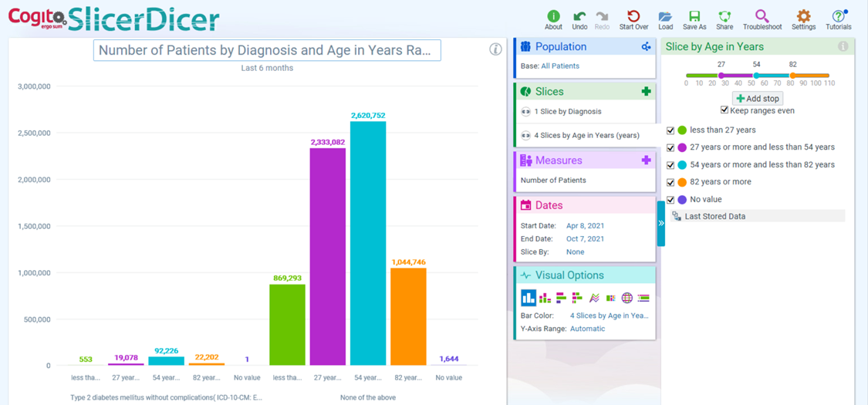The image size is (868, 405).
Task: Add a measure using purple plus icon
Action: coord(646,160)
